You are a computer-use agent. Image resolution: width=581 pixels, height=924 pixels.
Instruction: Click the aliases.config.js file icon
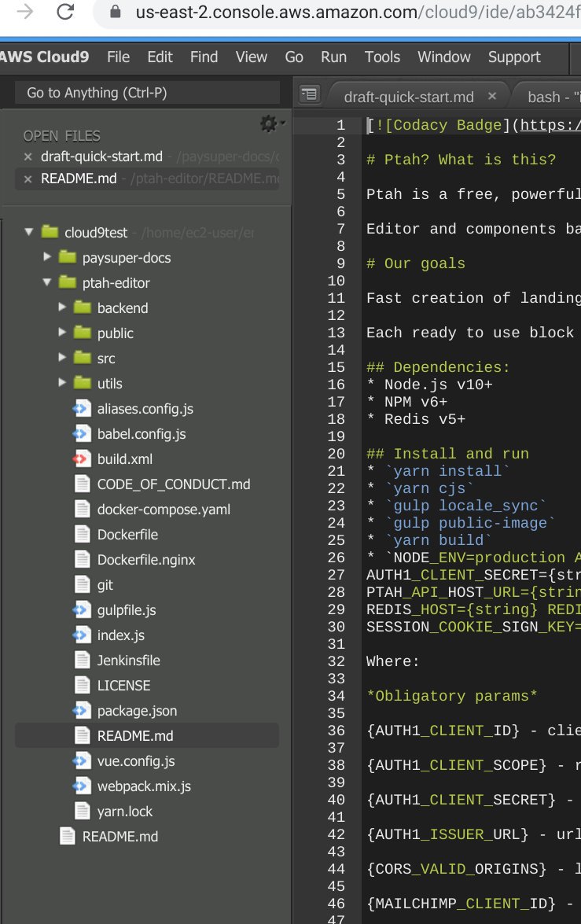82,408
